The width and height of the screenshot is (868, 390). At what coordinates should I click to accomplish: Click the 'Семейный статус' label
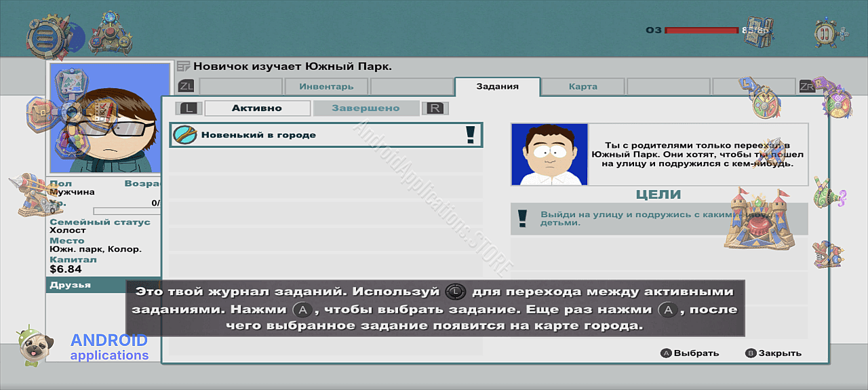100,222
